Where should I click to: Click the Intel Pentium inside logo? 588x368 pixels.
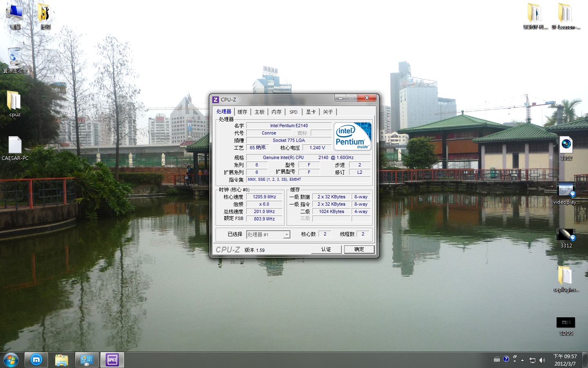pos(352,136)
